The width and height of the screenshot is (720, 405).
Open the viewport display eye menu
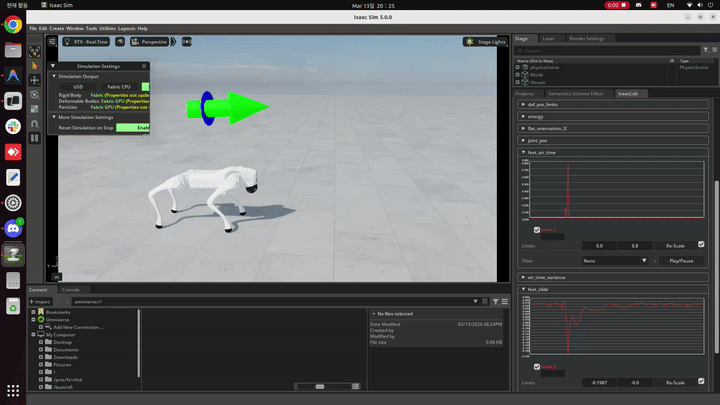tap(120, 42)
